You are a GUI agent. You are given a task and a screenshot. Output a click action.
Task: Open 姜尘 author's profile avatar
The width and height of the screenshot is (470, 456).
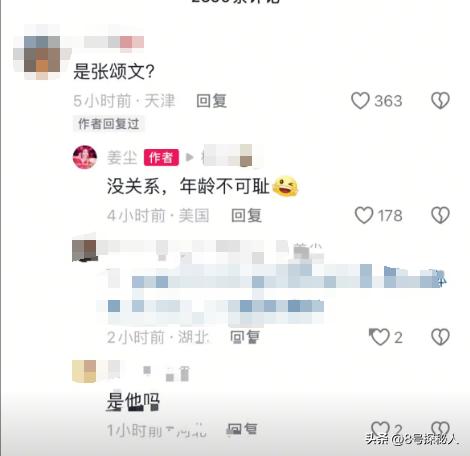coord(85,157)
